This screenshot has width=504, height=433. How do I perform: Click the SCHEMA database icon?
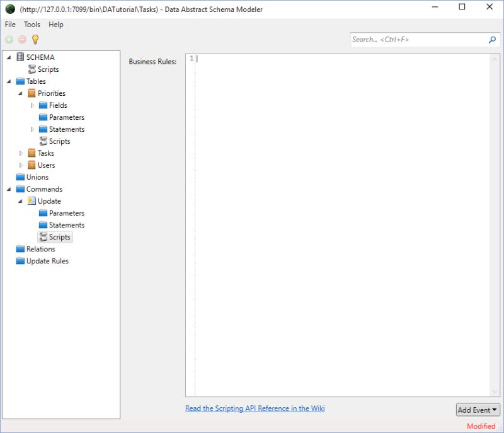point(20,57)
